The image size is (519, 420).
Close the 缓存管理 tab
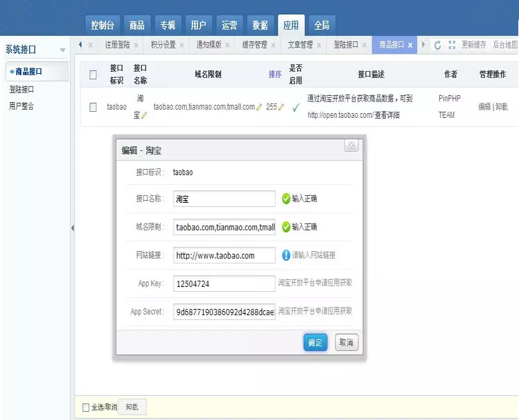coord(273,45)
